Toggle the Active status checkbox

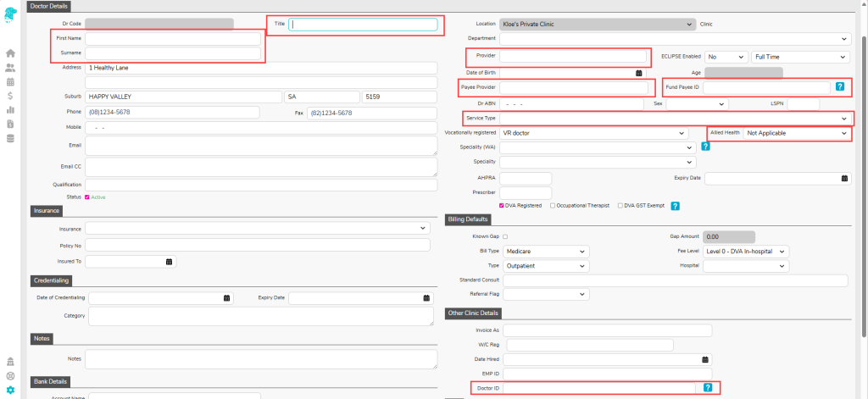(x=88, y=197)
